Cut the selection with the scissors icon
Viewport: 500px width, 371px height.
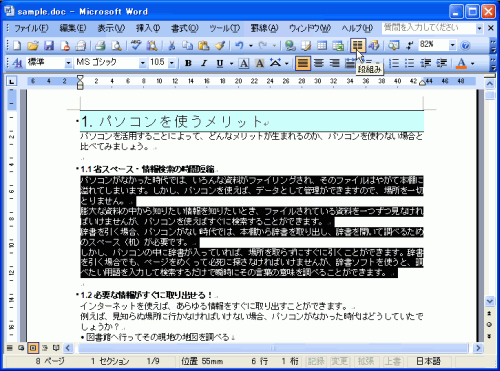[x=172, y=45]
